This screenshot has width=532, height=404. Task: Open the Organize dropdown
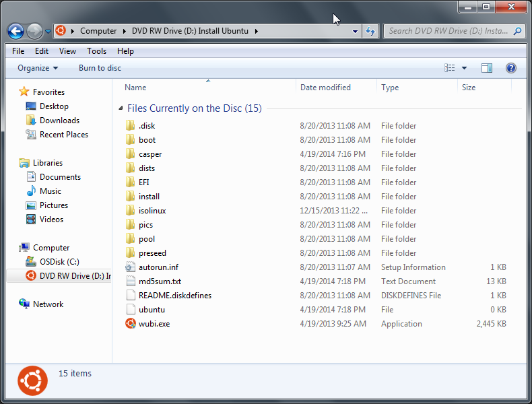[38, 68]
